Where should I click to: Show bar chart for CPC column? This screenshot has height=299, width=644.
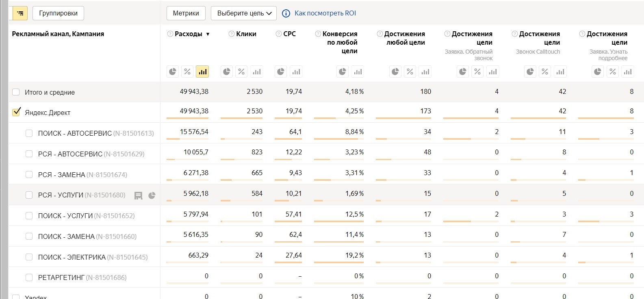296,72
